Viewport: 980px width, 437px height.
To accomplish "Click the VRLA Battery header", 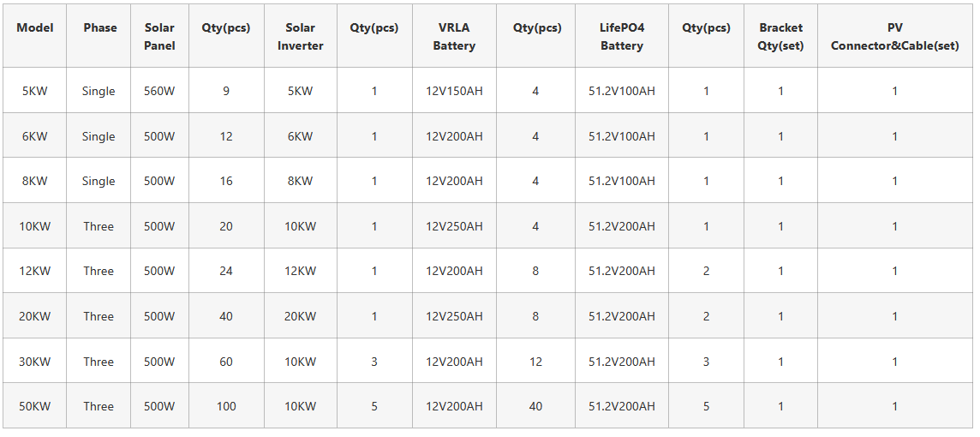I will [454, 36].
